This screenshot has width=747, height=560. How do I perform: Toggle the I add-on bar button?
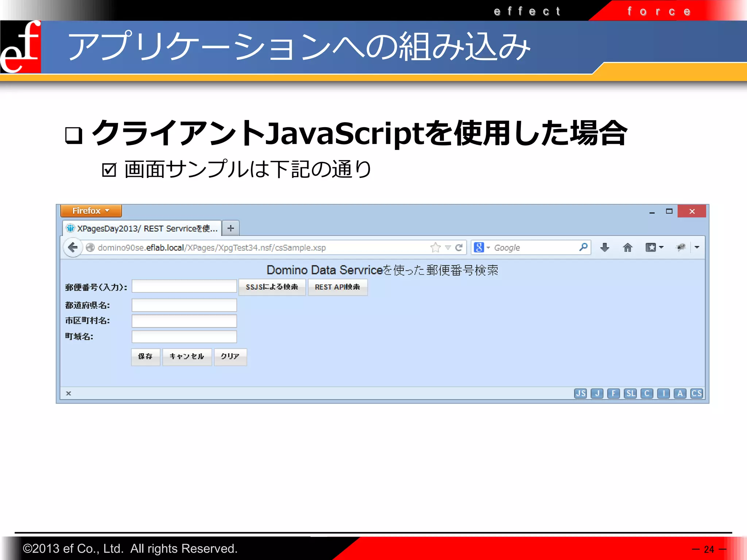coord(663,393)
